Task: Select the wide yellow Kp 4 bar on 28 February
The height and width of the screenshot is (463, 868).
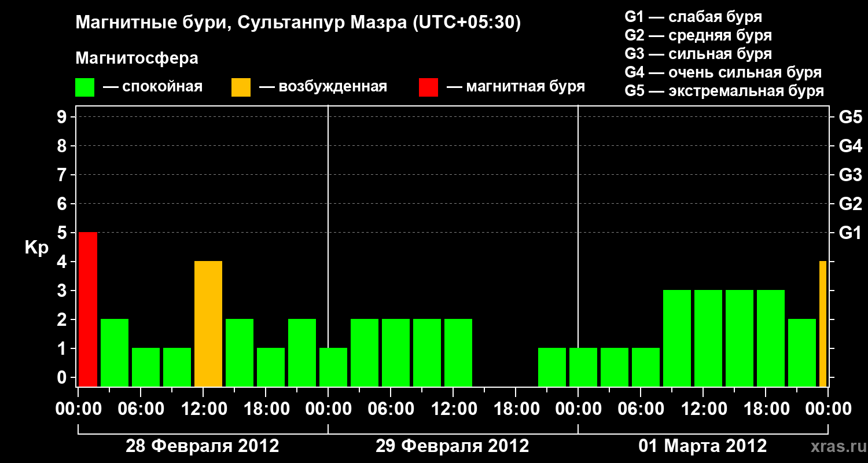Action: coord(208,324)
